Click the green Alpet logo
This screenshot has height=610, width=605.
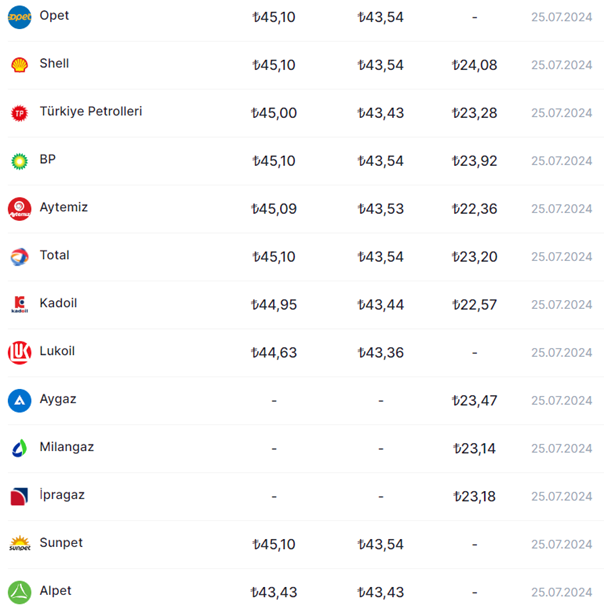pos(19,591)
